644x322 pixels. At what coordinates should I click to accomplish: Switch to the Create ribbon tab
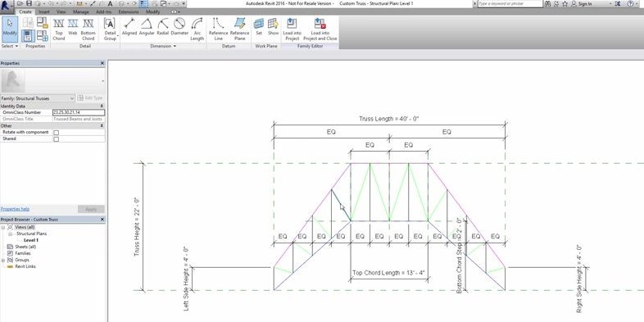pos(25,12)
